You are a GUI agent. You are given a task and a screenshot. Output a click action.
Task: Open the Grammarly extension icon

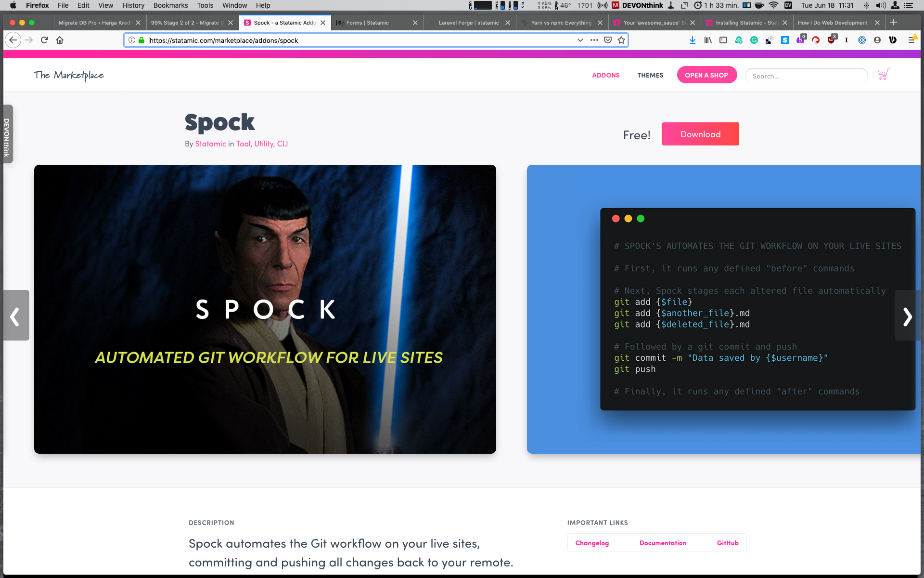tap(754, 40)
